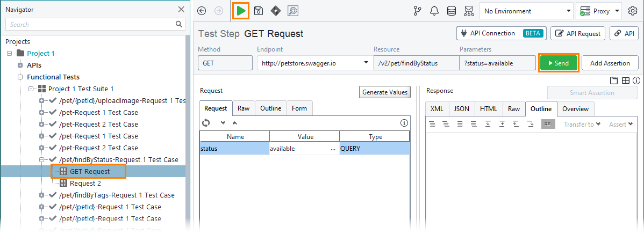The image size is (644, 234).
Task: Switch to the JSON response tab
Action: [462, 108]
